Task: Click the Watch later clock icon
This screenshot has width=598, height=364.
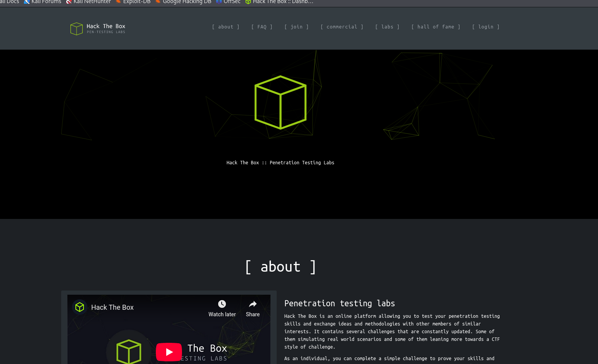Action: coord(222,304)
